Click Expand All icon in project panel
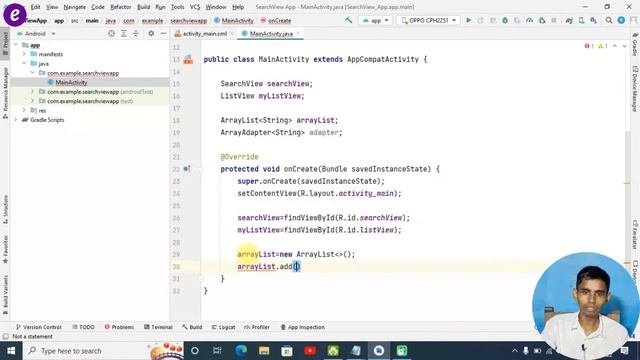This screenshot has height=360, width=640. click(124, 33)
